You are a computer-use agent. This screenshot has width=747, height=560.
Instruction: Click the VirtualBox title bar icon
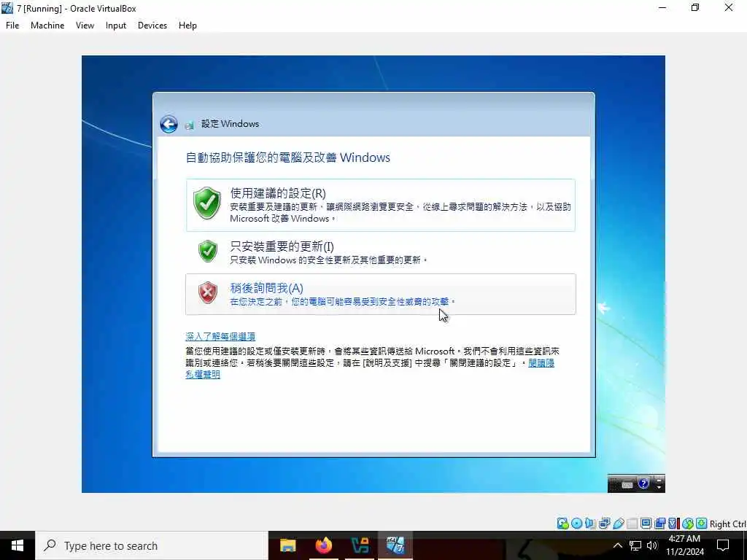(x=7, y=8)
